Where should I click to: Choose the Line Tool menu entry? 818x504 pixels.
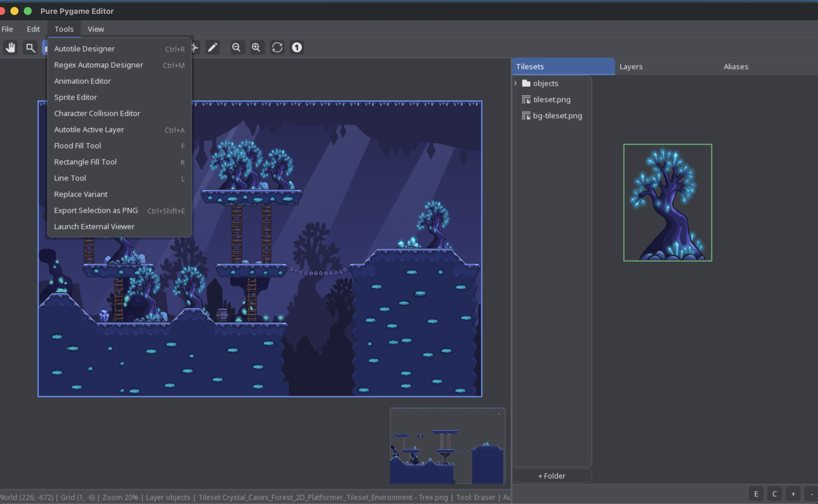click(x=119, y=178)
